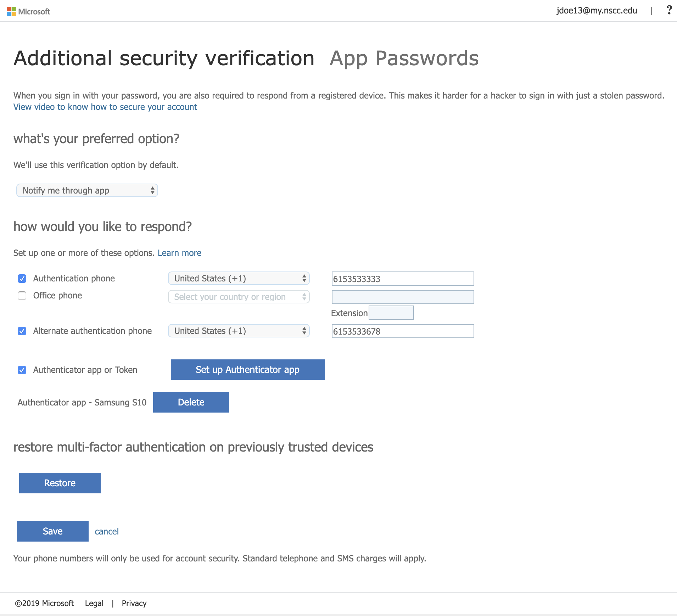The image size is (677, 616).
Task: Click Set up Authenticator app
Action: pos(247,369)
